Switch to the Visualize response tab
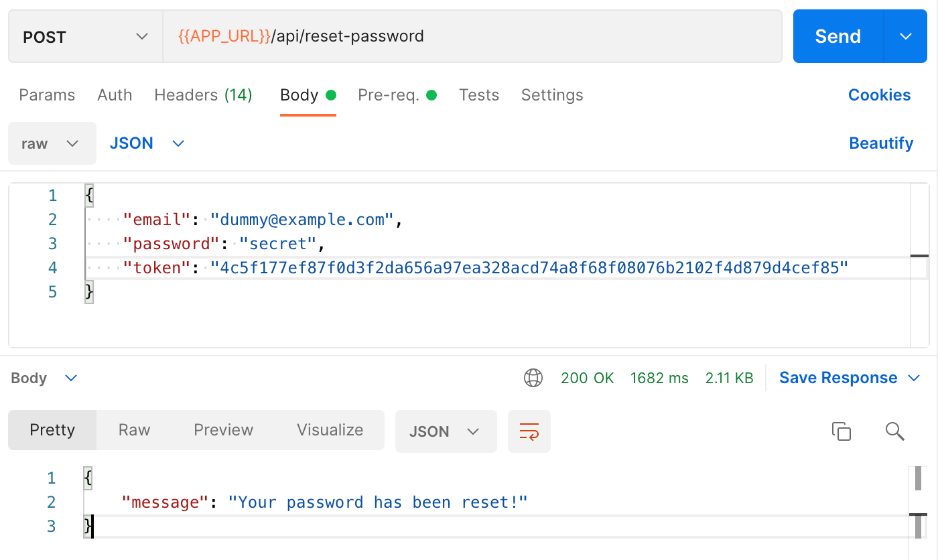938x560 pixels. point(329,429)
